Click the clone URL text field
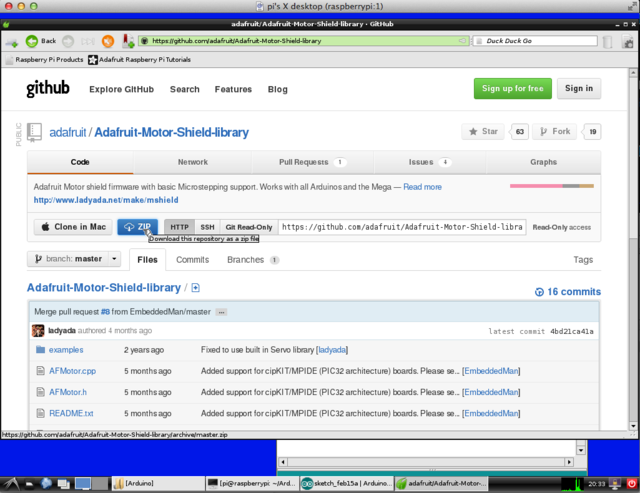 tap(400, 227)
